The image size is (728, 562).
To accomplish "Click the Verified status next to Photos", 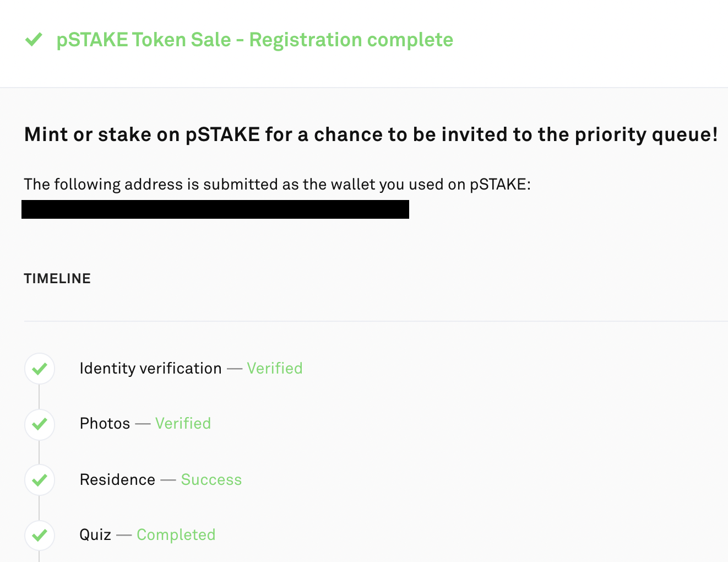I will tap(183, 423).
